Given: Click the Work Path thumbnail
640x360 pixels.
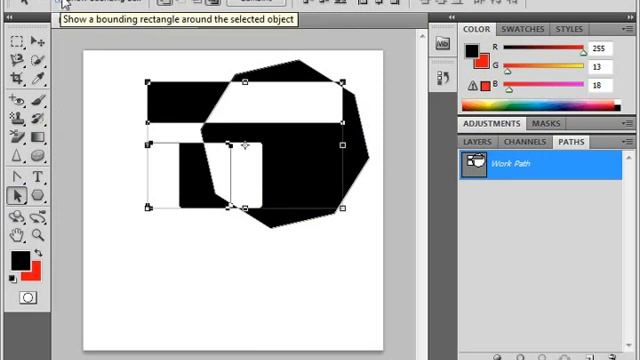Looking at the screenshot, I should coord(474,164).
